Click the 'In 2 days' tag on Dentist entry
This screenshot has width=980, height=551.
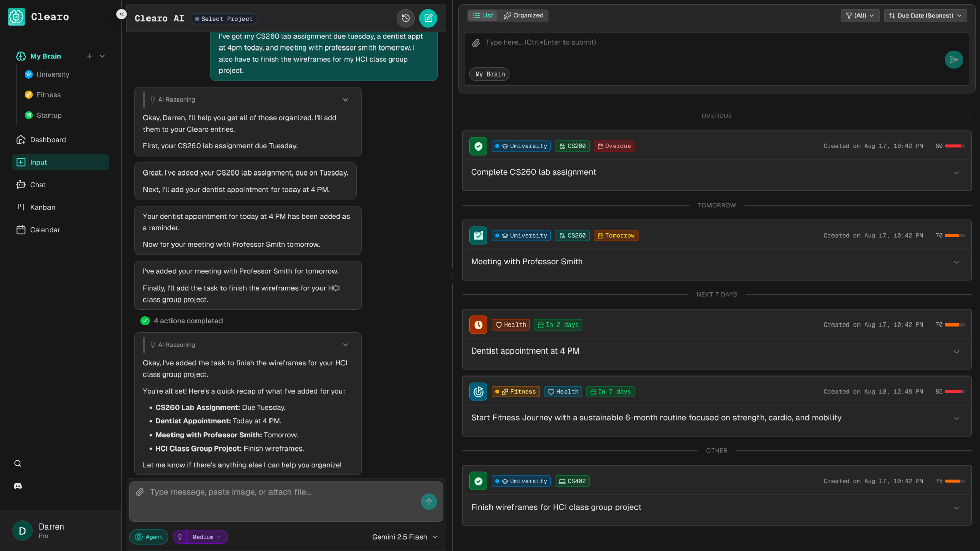[x=558, y=325]
